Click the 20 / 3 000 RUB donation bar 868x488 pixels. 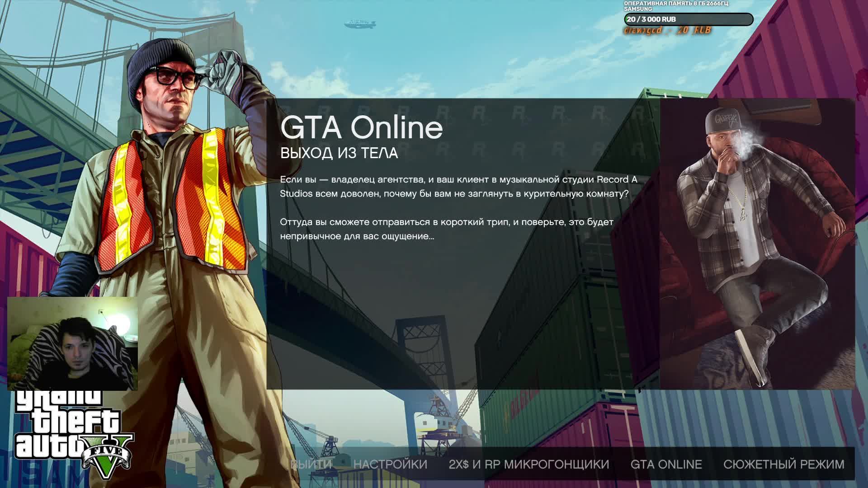coord(688,19)
